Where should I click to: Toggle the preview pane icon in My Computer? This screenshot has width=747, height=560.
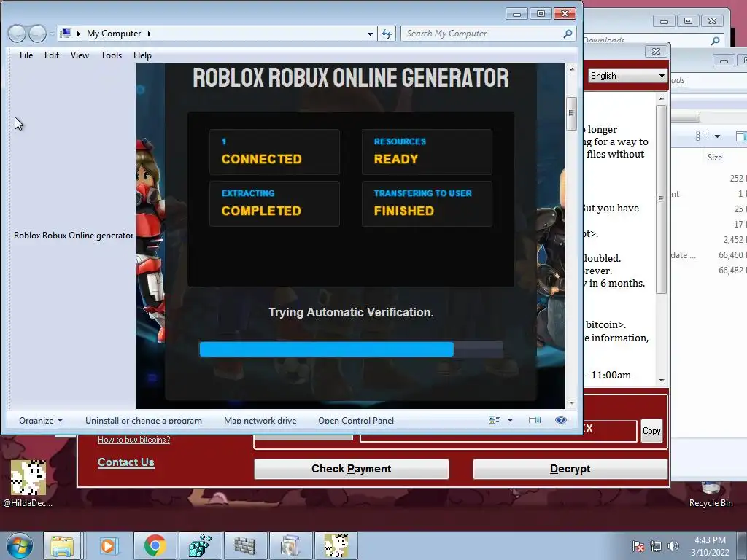[x=535, y=420]
